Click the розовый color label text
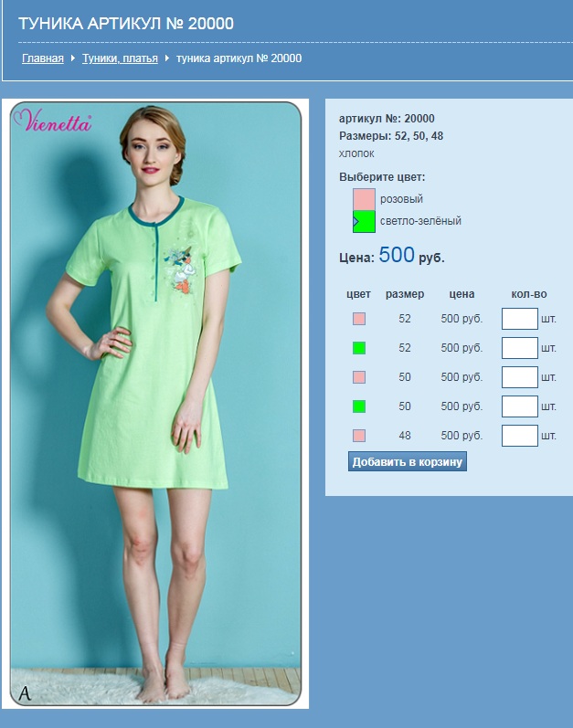Screen dimensions: 573x728 pos(401,199)
